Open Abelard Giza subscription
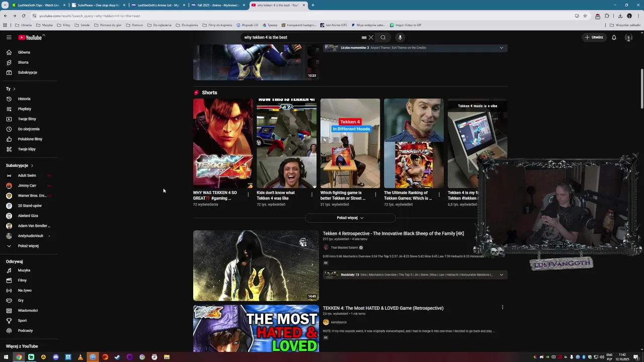The image size is (644, 362). pos(28,216)
